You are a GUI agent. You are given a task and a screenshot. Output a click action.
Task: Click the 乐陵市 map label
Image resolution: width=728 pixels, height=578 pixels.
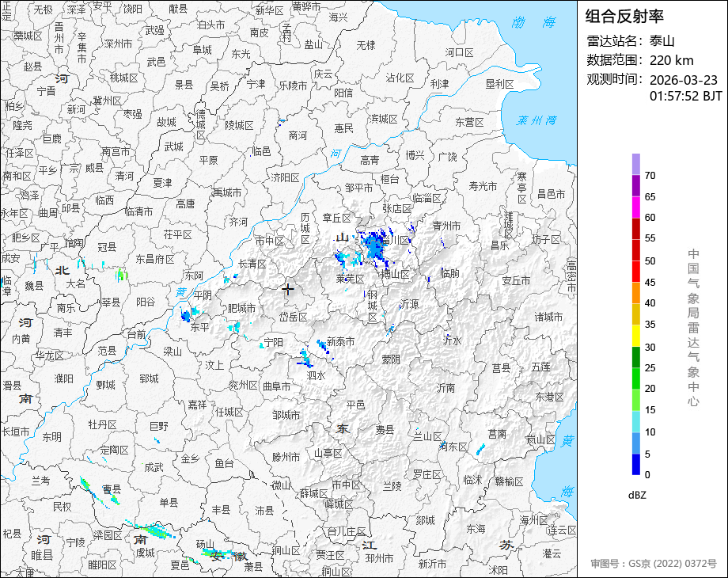[293, 86]
